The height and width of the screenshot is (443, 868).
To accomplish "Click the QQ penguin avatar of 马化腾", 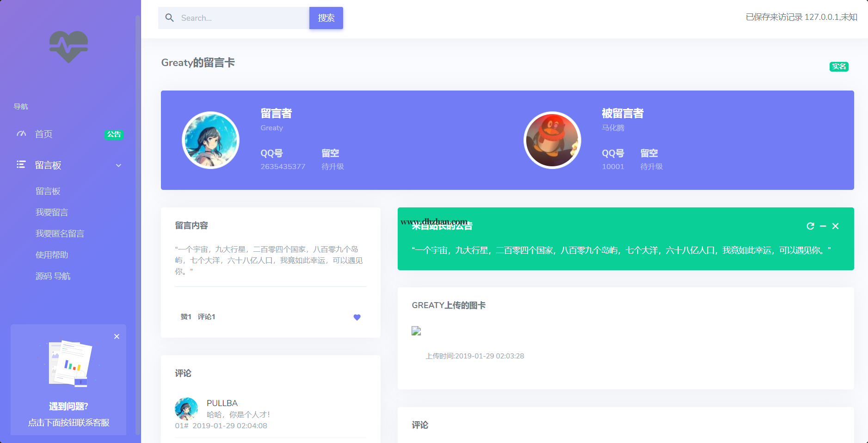I will 552,140.
